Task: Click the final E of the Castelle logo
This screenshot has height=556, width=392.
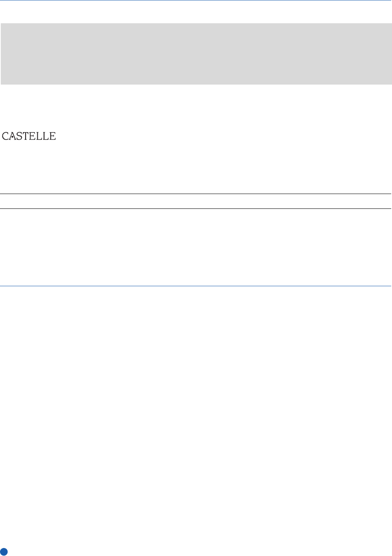Action: pyautogui.click(x=52, y=136)
